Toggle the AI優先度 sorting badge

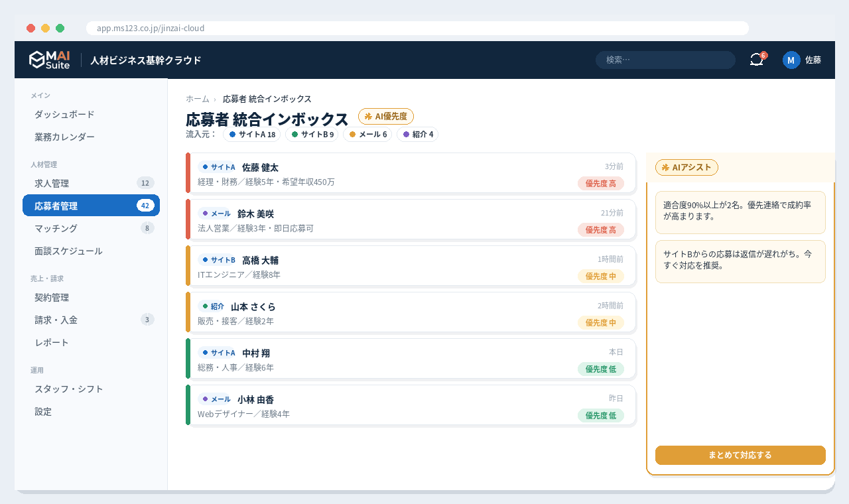(x=386, y=116)
